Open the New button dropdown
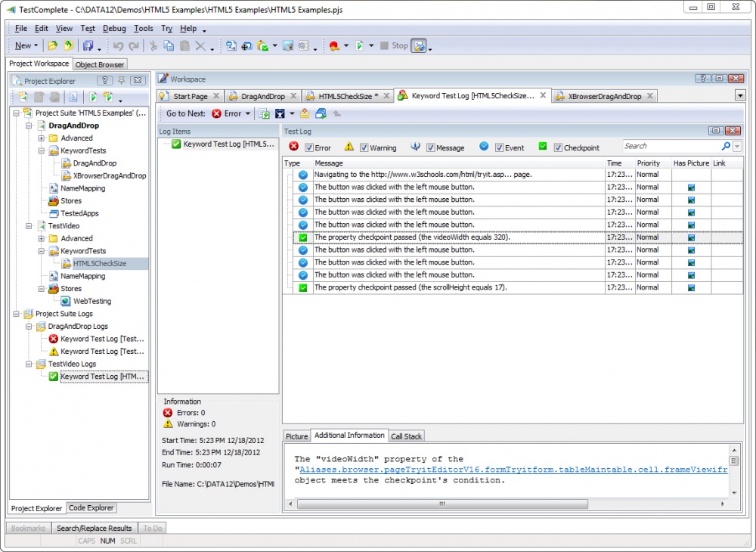 [36, 46]
